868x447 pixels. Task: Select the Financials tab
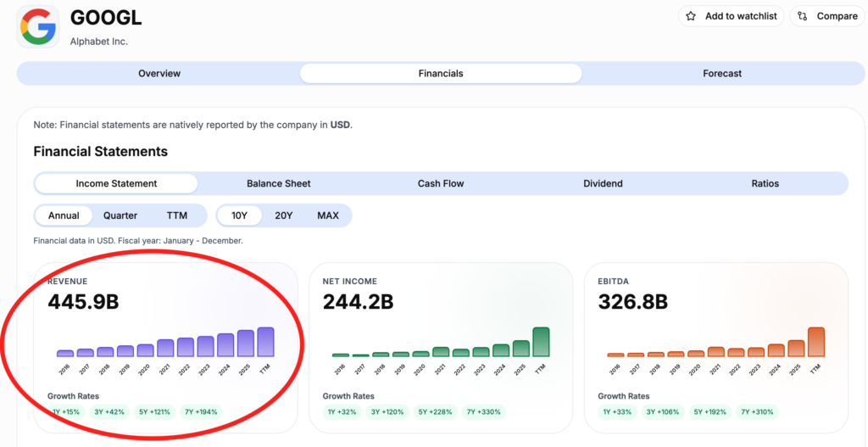[x=441, y=74]
